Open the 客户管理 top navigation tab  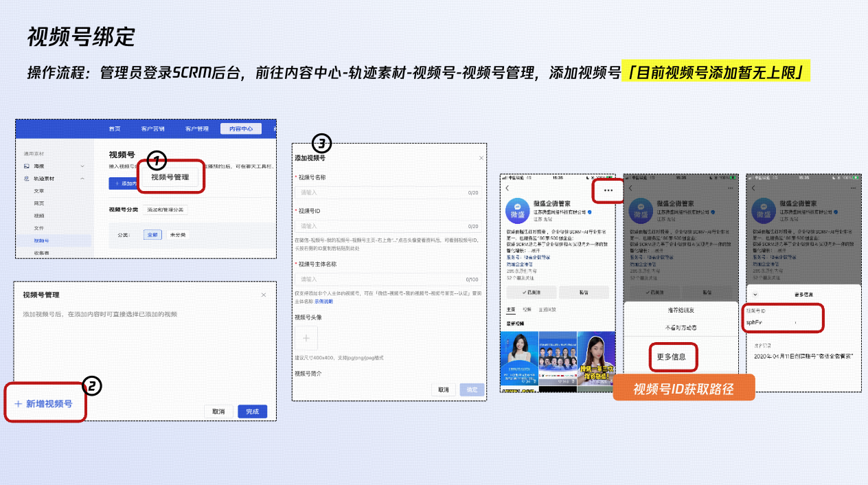(x=197, y=128)
